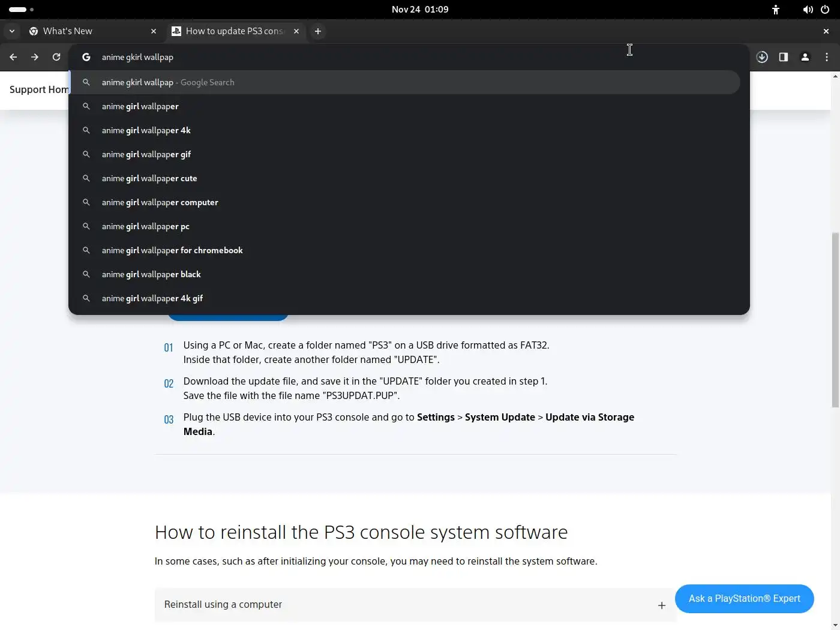
Task: Select 'anime gkirl wallpap - Google Search' suggestion
Action: point(405,82)
